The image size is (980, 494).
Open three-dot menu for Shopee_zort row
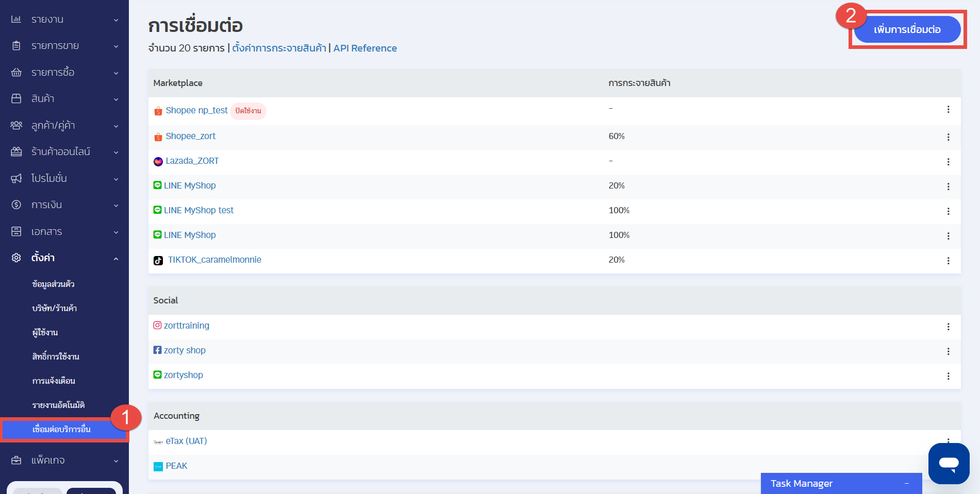coord(948,137)
